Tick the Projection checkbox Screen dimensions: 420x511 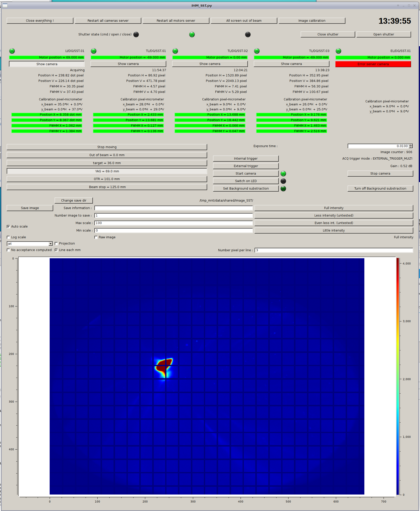56,244
